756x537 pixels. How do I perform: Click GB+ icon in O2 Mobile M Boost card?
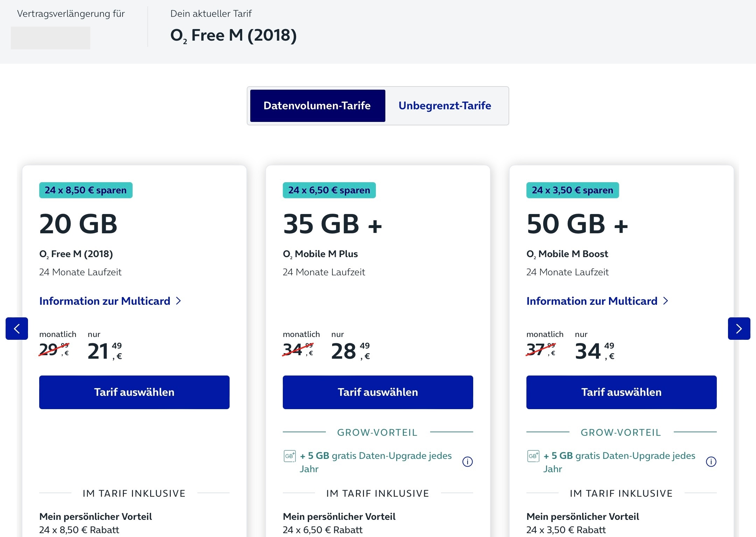click(533, 456)
